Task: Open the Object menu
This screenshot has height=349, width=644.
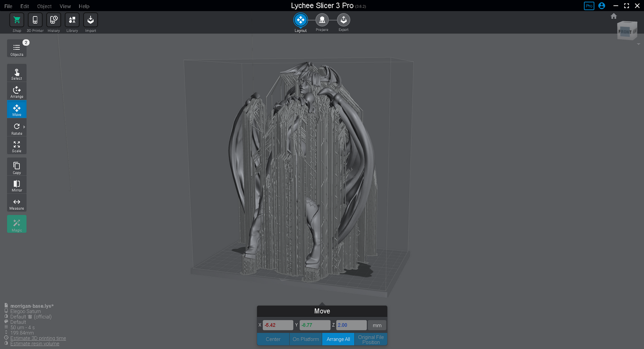Action: (x=44, y=6)
